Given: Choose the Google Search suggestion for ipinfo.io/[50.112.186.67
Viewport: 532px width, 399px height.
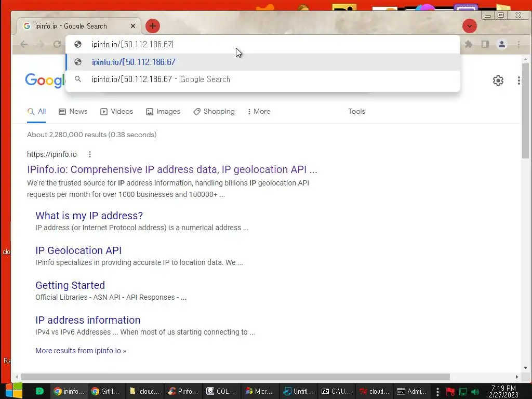Looking at the screenshot, I should (x=263, y=79).
